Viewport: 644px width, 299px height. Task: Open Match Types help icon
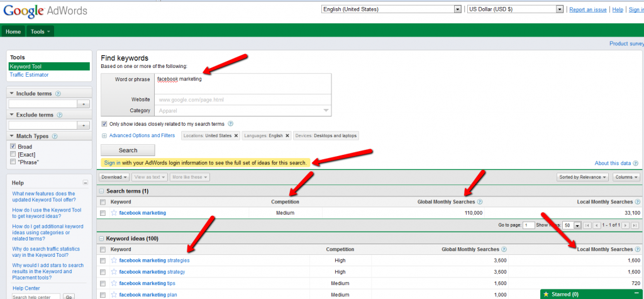click(x=55, y=136)
